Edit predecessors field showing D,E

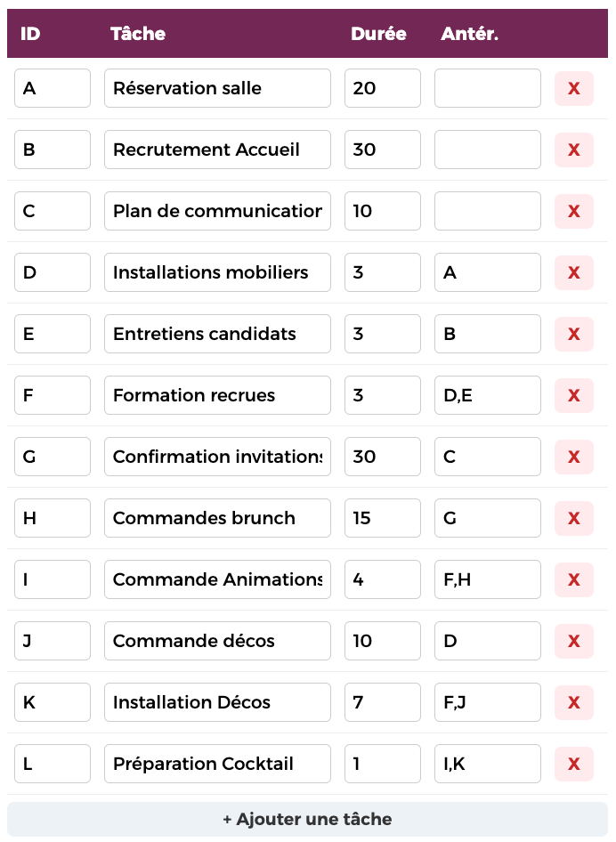coord(487,395)
